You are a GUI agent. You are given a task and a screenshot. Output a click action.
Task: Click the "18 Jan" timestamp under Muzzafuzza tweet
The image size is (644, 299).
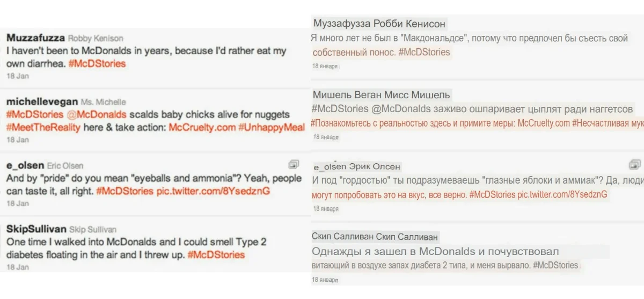click(18, 76)
